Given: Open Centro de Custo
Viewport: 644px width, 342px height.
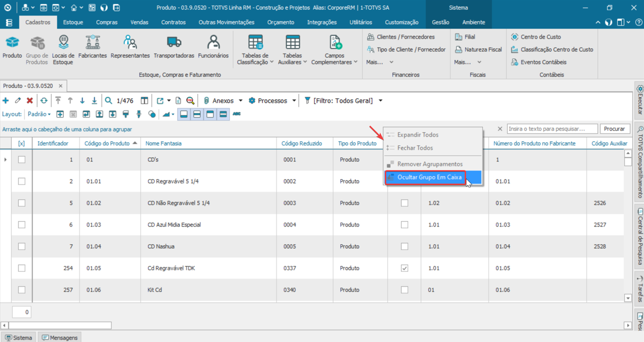Looking at the screenshot, I should [536, 37].
